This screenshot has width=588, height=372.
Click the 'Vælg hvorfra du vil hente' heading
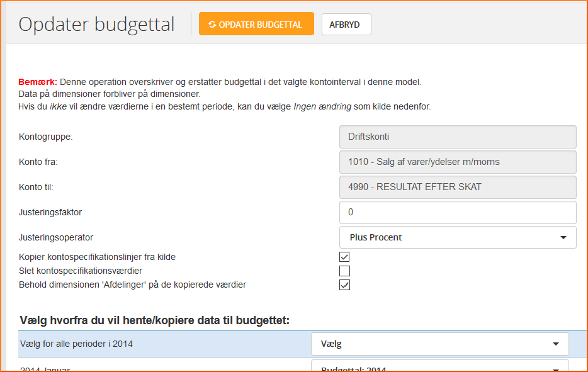(x=154, y=320)
